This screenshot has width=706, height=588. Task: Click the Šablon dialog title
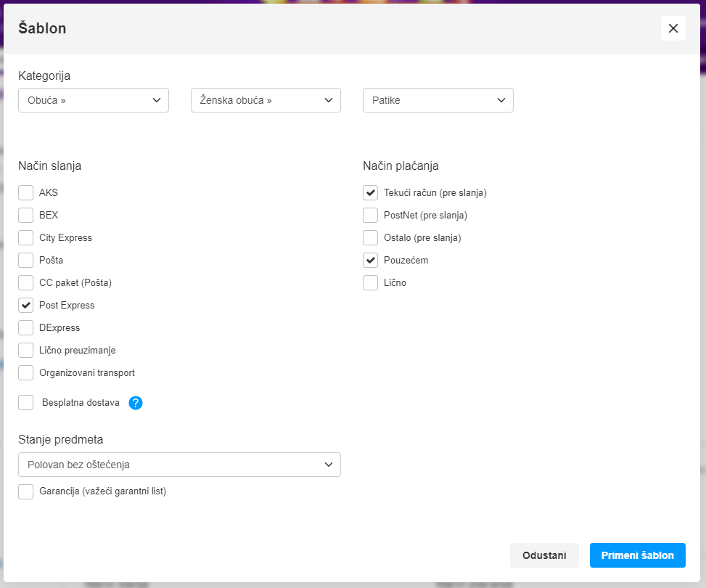[x=42, y=28]
